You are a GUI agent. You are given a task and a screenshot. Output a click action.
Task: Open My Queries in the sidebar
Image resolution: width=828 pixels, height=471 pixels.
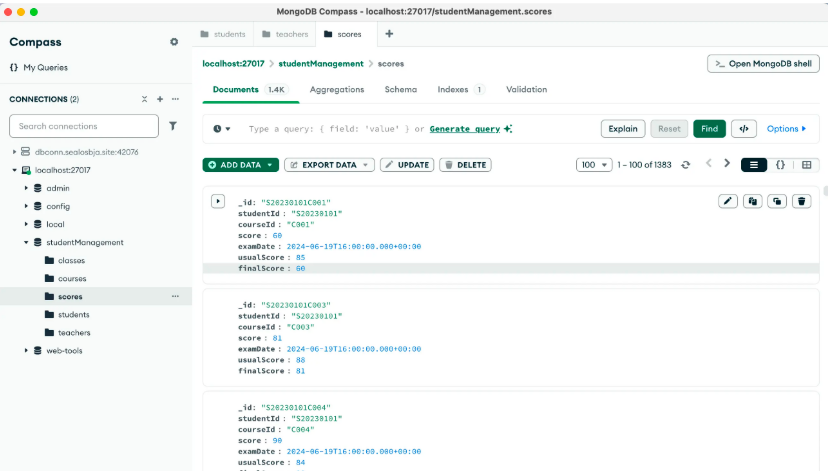(39, 68)
